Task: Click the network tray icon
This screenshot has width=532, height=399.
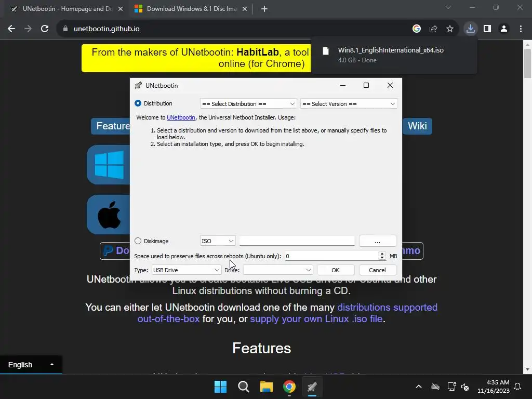Action: 451,387
